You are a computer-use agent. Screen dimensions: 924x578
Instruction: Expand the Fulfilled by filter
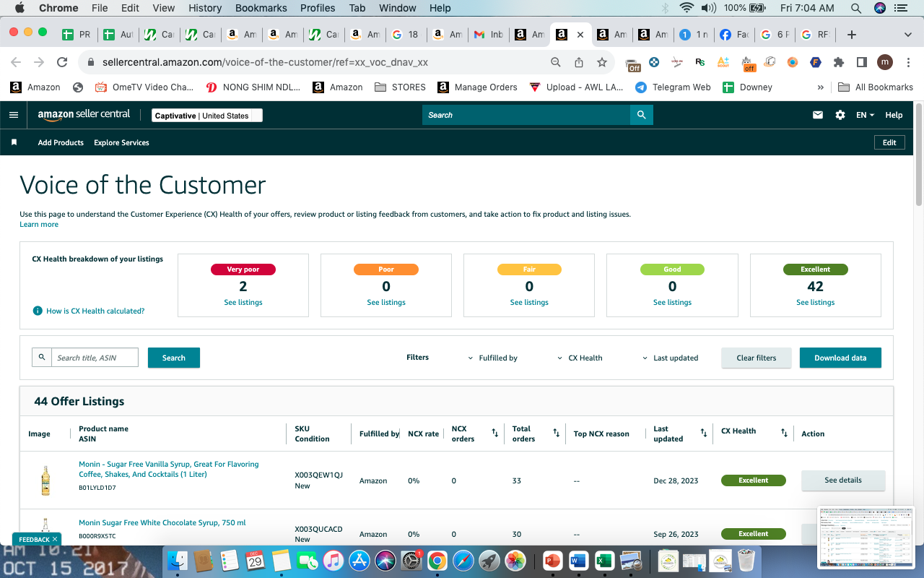point(493,358)
